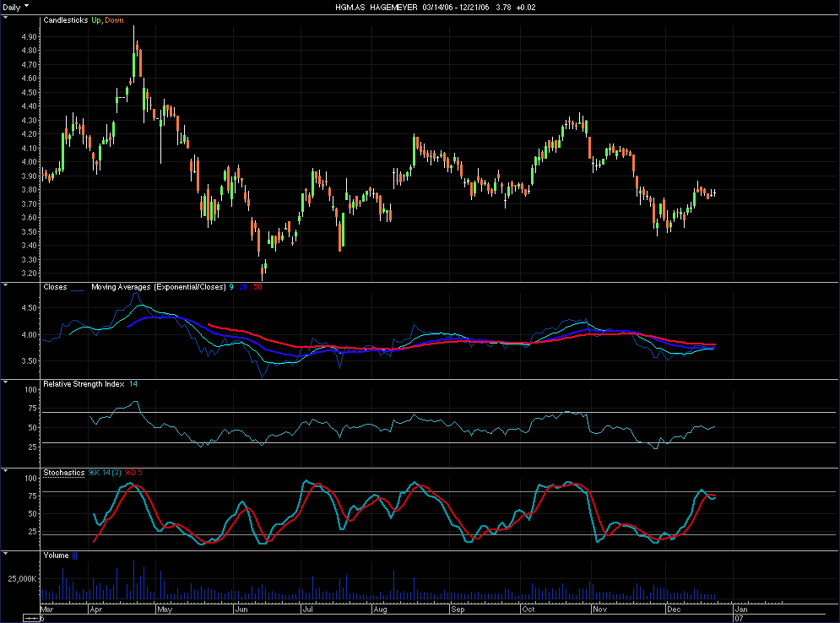Select the Candlesticks label
840x623 pixels.
(66, 19)
